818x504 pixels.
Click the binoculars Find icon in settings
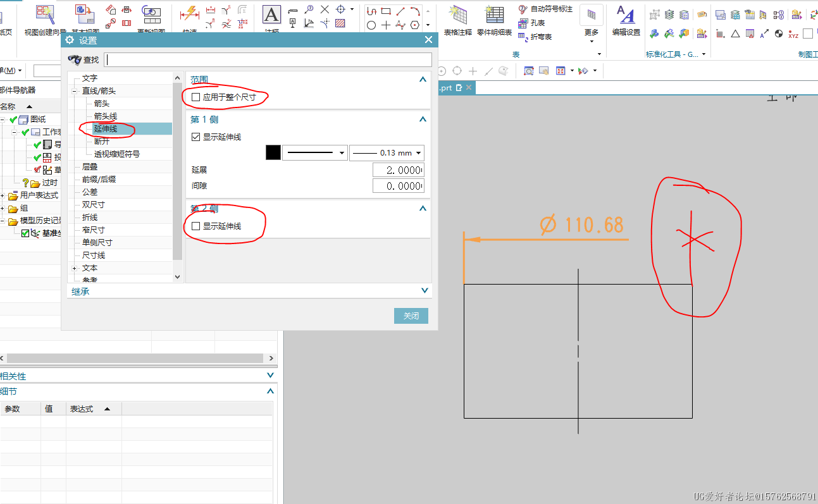[75, 59]
